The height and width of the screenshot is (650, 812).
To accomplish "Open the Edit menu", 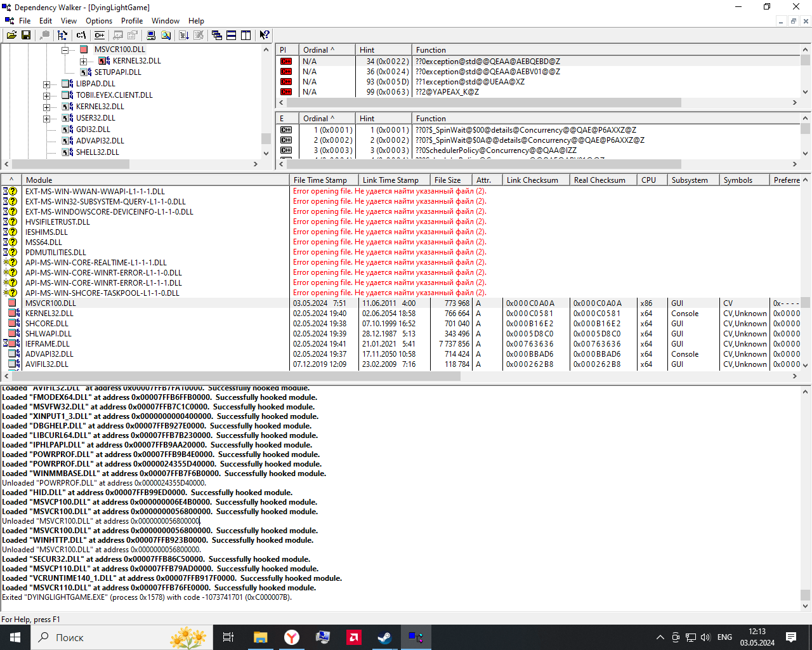I will [x=46, y=21].
